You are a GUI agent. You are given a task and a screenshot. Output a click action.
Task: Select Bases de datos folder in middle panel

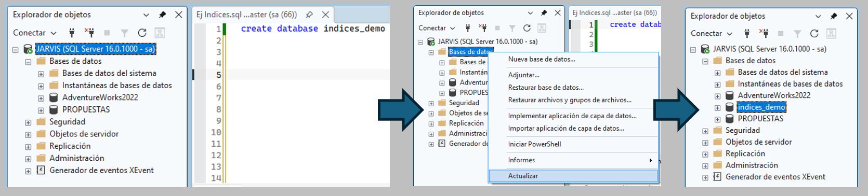point(471,52)
